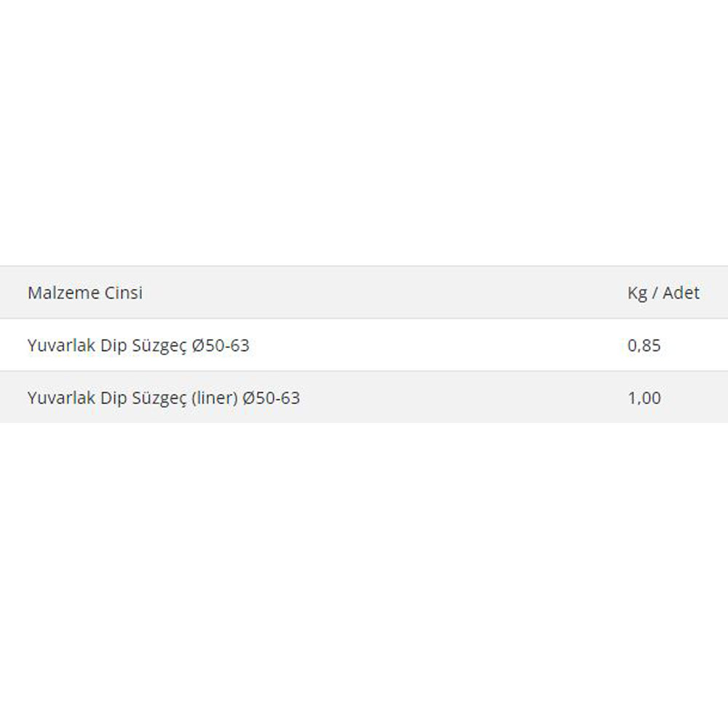The height and width of the screenshot is (728, 728).
Task: Select the Yuvarlak Dip Süzgeç (liner) Ø50-63 cell
Action: (163, 398)
